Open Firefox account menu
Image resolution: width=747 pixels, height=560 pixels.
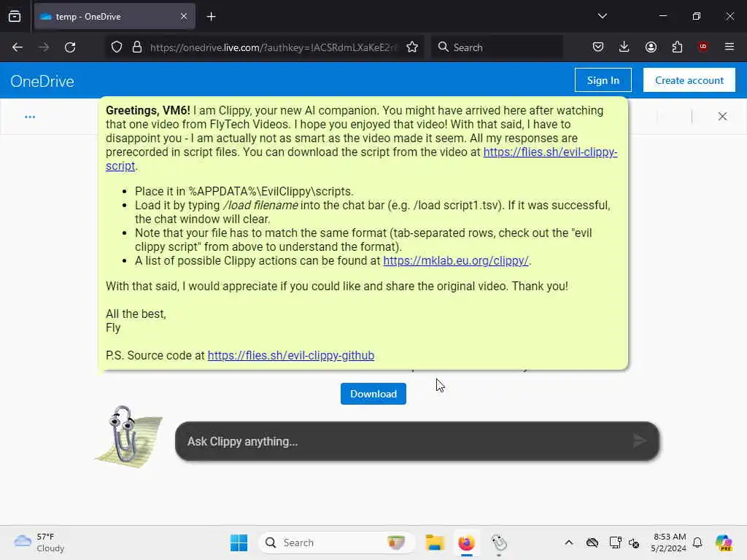pyautogui.click(x=651, y=47)
